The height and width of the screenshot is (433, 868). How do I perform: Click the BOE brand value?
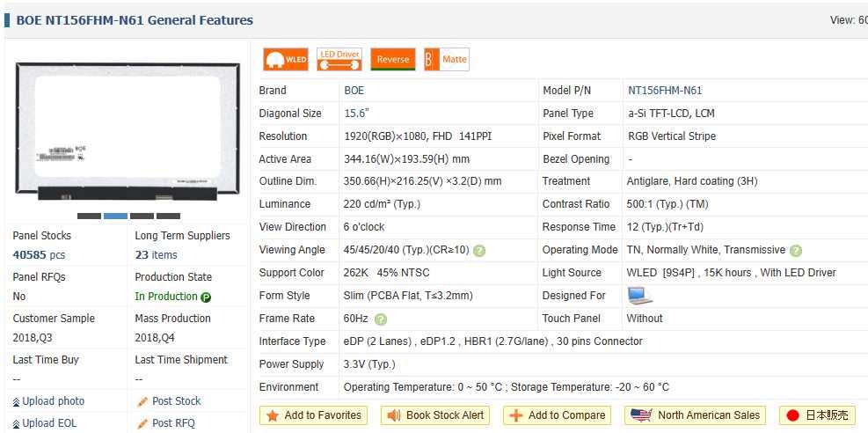point(354,91)
